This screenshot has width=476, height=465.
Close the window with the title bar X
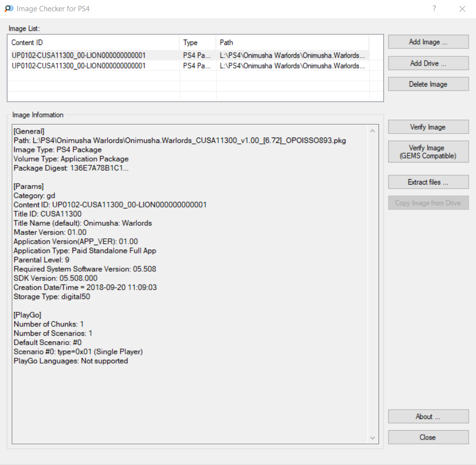click(462, 9)
